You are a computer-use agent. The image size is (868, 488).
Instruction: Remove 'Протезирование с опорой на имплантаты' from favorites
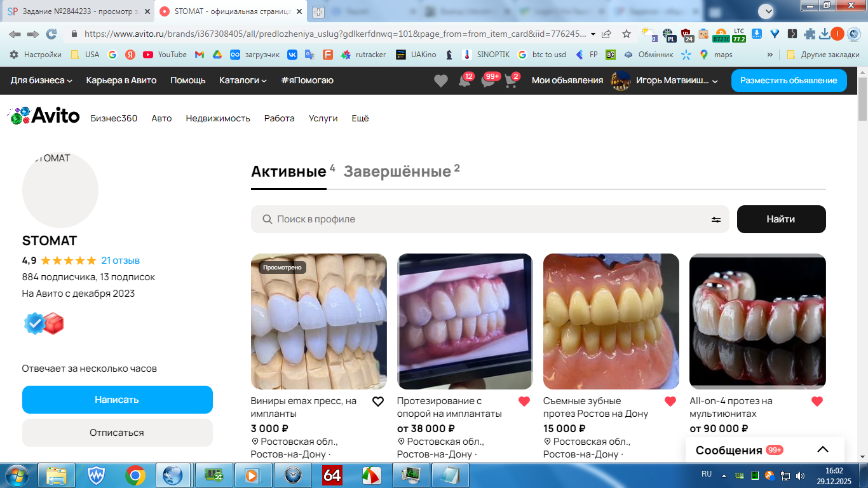[524, 402]
